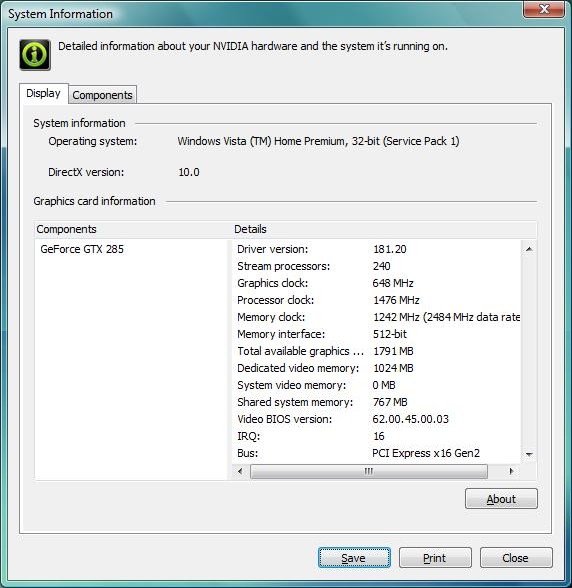Select GeForce GTX 285 in components list
The width and height of the screenshot is (572, 588).
[82, 249]
